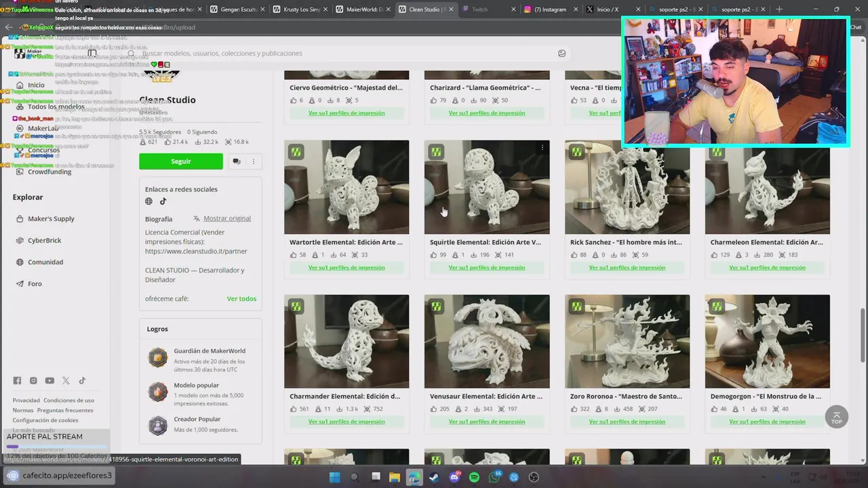
Task: Open Clean Studio's website globe link
Action: coord(149,201)
